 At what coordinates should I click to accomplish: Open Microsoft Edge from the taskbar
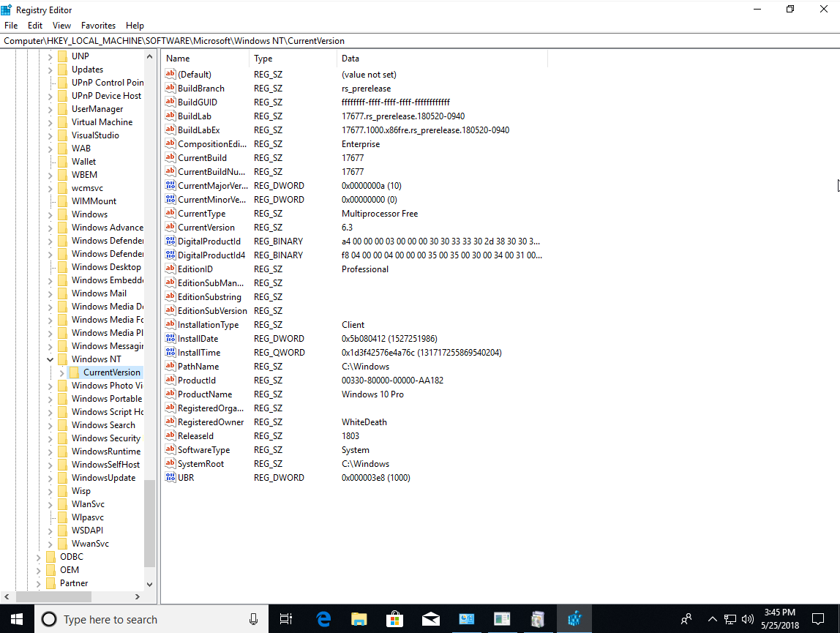tap(323, 619)
